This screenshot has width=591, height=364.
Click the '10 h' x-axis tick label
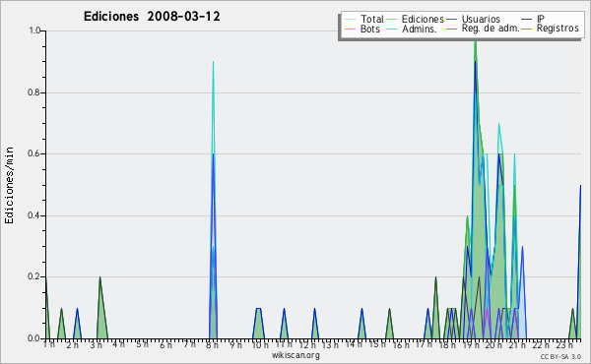pos(260,345)
